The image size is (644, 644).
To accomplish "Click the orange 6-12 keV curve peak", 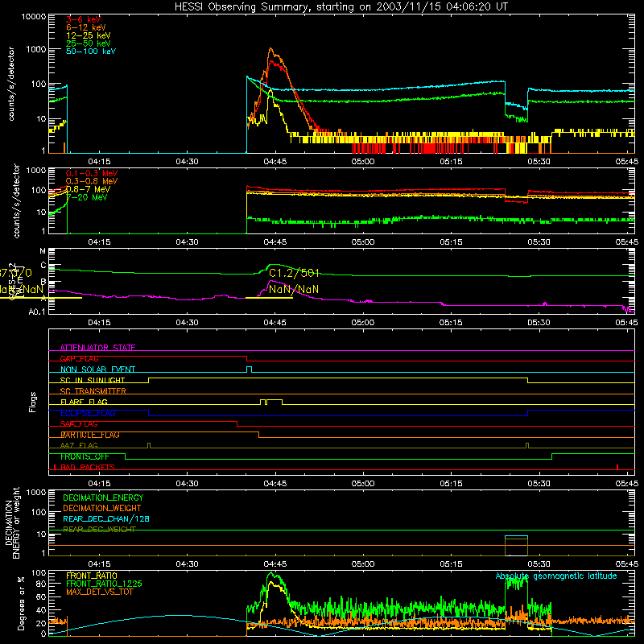I will (x=270, y=50).
